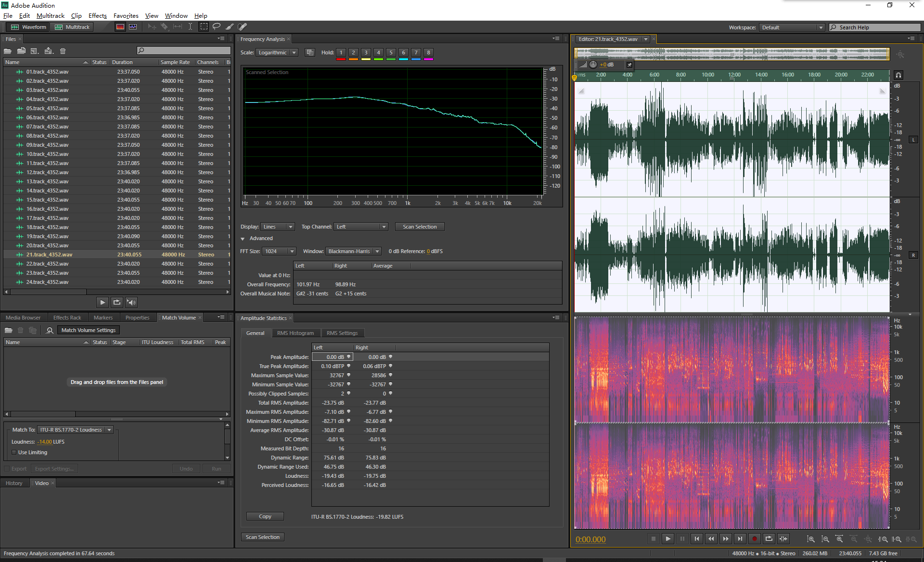Click the Stop transport button
Image resolution: width=924 pixels, height=562 pixels.
[654, 539]
